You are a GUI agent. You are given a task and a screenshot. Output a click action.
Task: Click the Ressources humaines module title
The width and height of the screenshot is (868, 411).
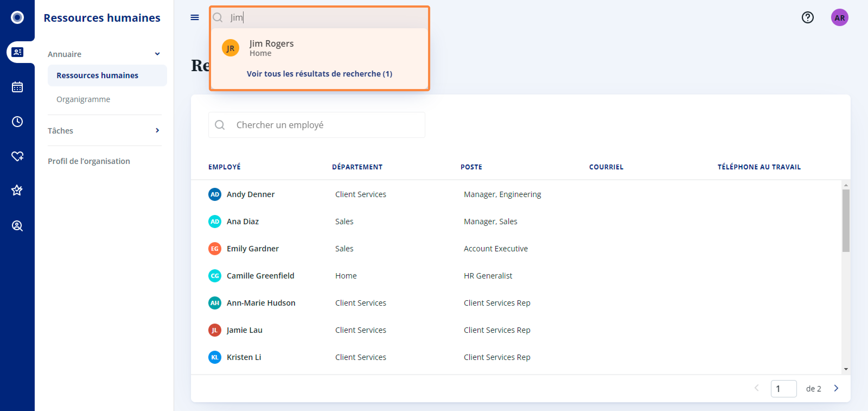[x=102, y=18]
